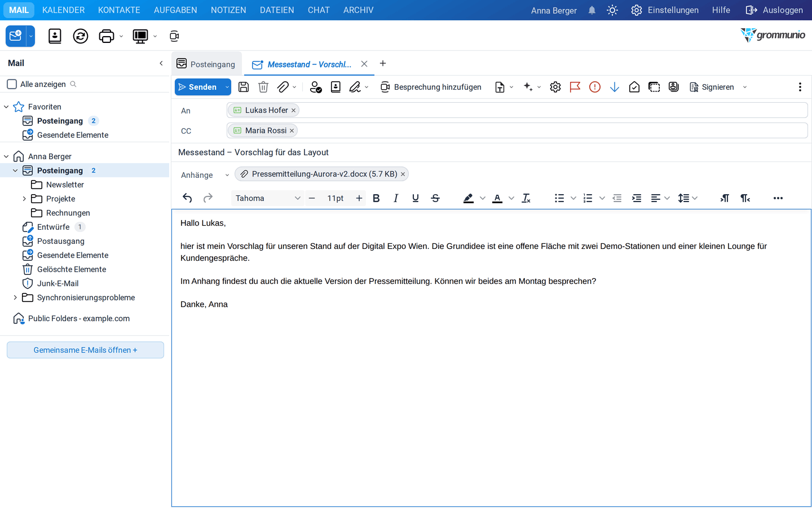Image resolution: width=812 pixels, height=508 pixels.
Task: Increase paragraph indent
Action: pyautogui.click(x=637, y=198)
